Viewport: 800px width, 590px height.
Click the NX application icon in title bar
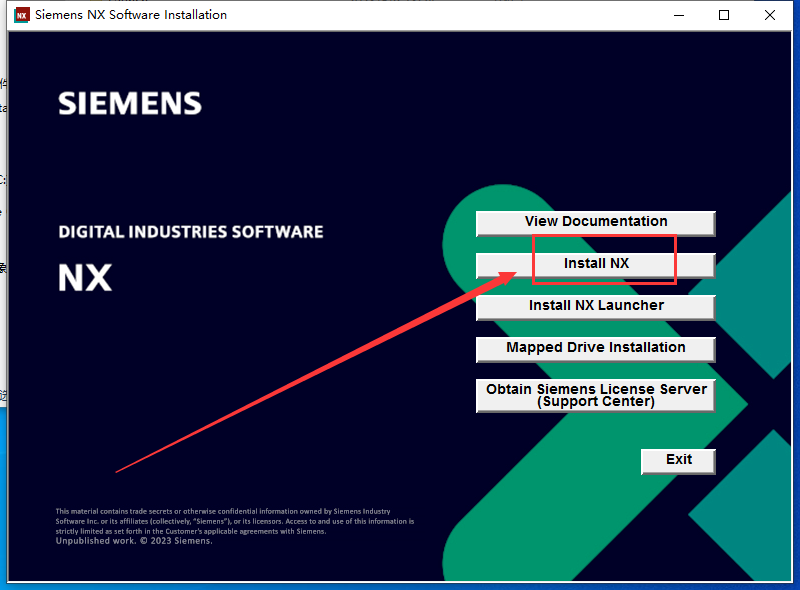pyautogui.click(x=20, y=15)
